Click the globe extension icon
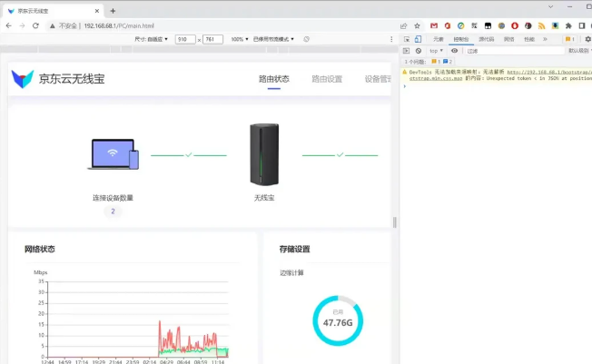This screenshot has height=364, width=592. pyautogui.click(x=501, y=25)
